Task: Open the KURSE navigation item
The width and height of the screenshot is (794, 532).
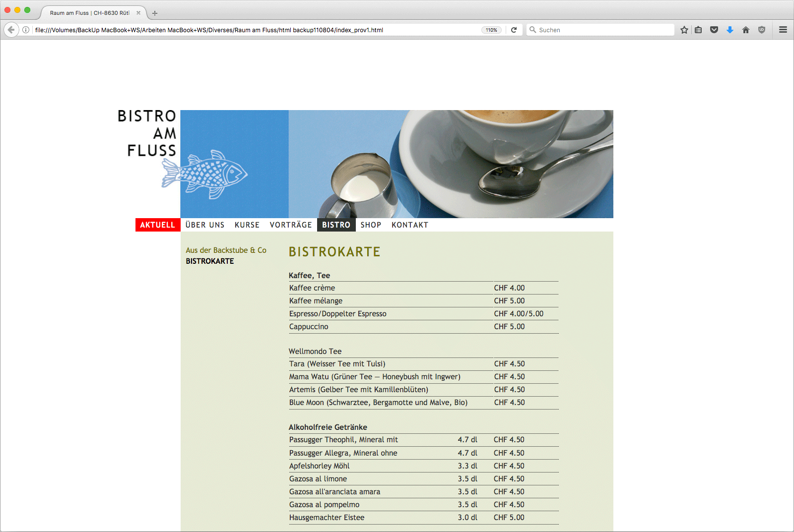Action: click(x=247, y=225)
